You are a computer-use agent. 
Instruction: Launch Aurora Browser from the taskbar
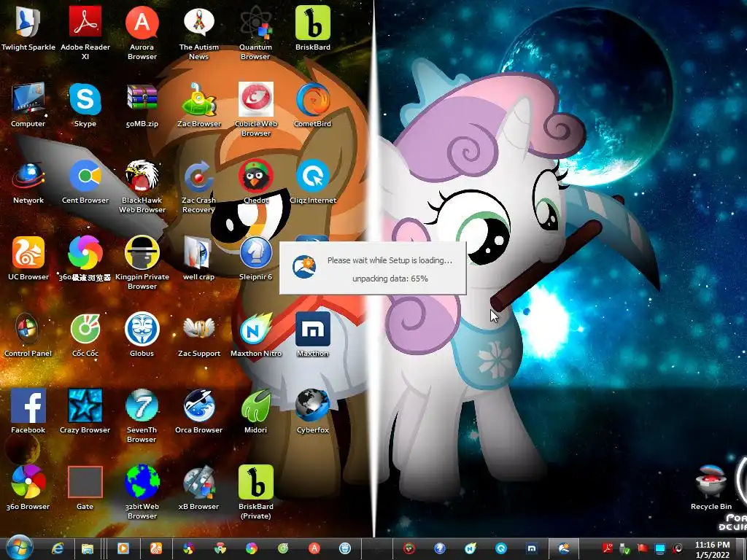coord(314,548)
